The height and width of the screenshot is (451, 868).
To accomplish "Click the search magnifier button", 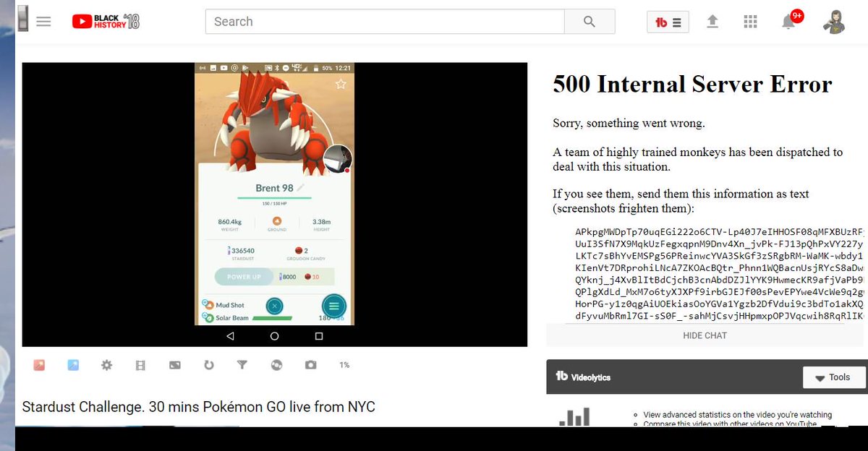I will tap(590, 22).
